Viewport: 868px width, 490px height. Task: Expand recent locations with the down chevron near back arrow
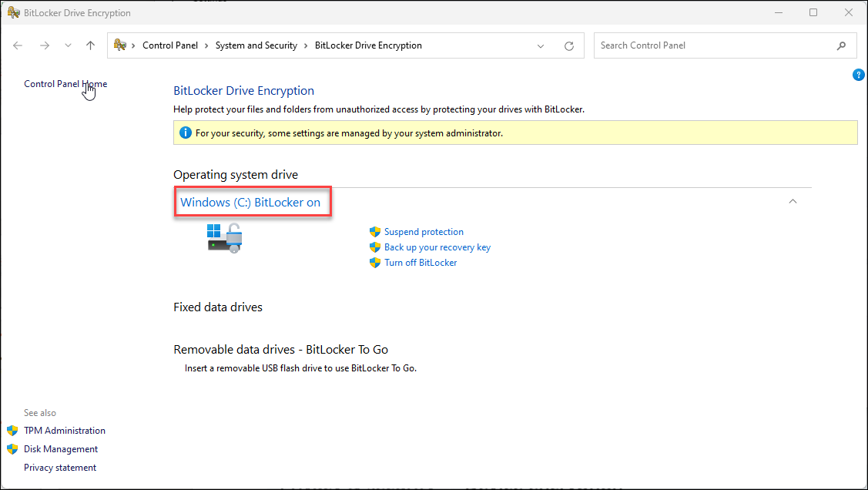[x=68, y=45]
